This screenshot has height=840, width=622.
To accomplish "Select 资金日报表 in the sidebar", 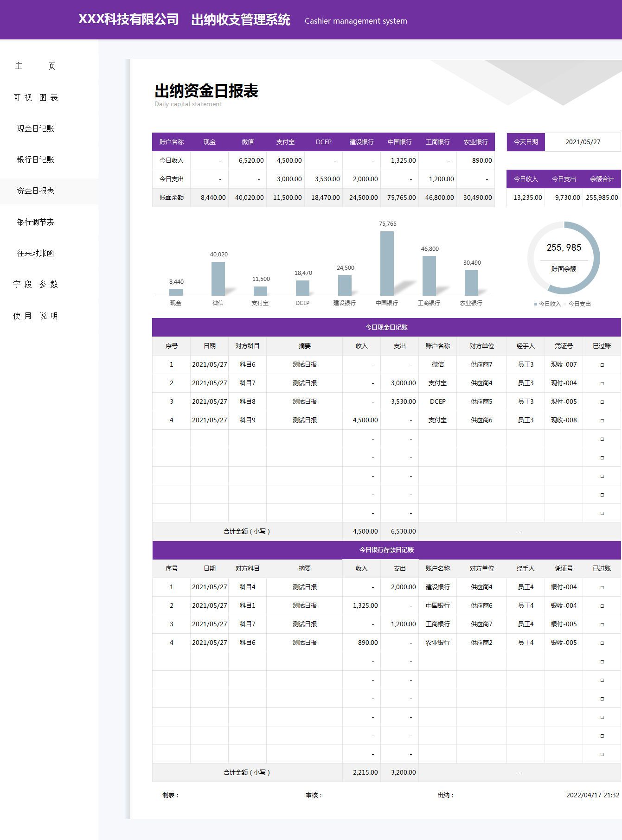I will tap(35, 191).
